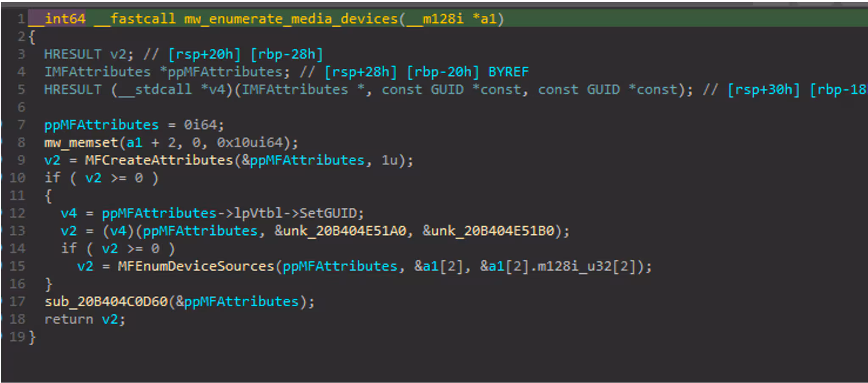Image resolution: width=868 pixels, height=383 pixels.
Task: Click the 0x10ui64 constant in mw_memset
Action: 249,142
